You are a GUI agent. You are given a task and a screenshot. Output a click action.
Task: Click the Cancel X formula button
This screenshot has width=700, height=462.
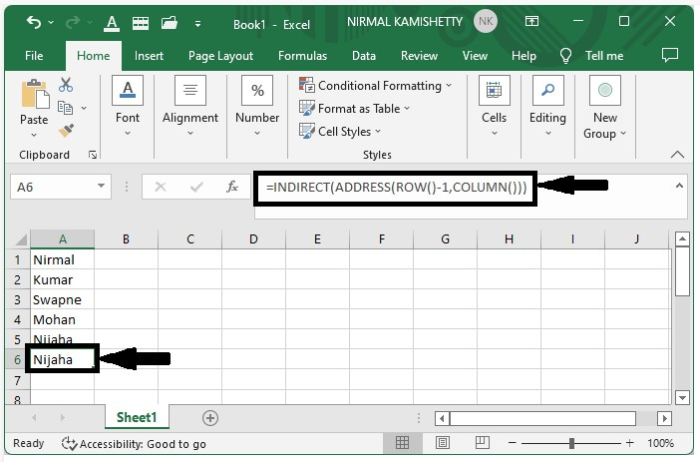click(160, 187)
